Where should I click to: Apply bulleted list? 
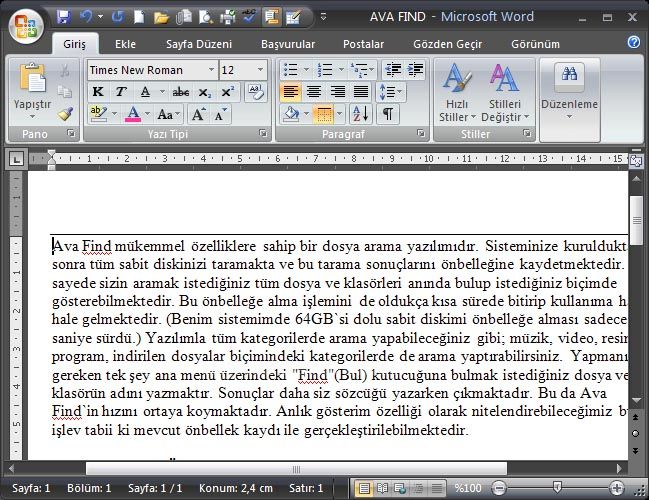pos(291,70)
